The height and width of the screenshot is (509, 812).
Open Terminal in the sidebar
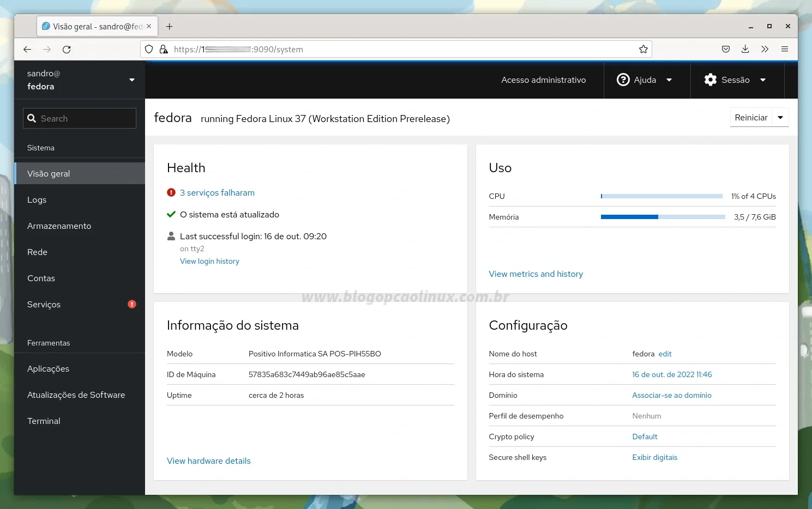(80, 421)
